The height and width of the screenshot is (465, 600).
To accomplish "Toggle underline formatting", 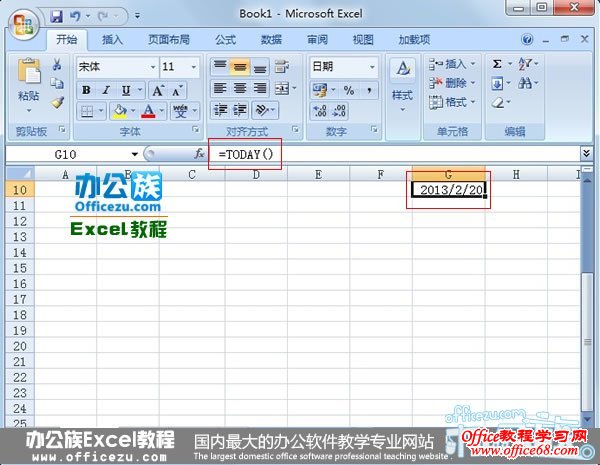I will tap(126, 90).
